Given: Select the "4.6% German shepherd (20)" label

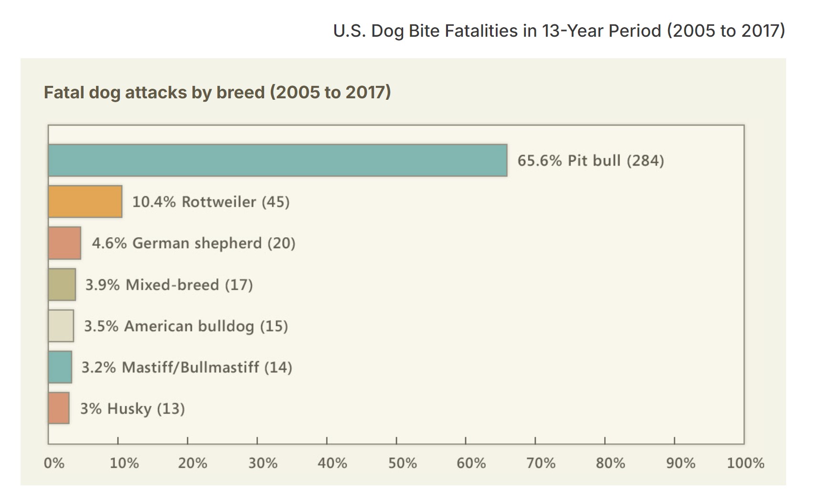Looking at the screenshot, I should tap(193, 243).
